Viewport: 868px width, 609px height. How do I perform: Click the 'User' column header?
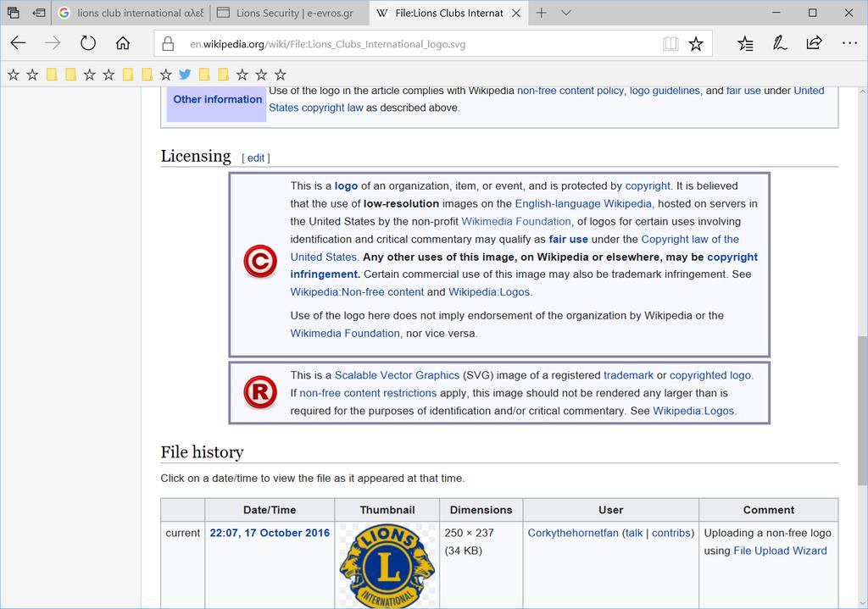(610, 510)
